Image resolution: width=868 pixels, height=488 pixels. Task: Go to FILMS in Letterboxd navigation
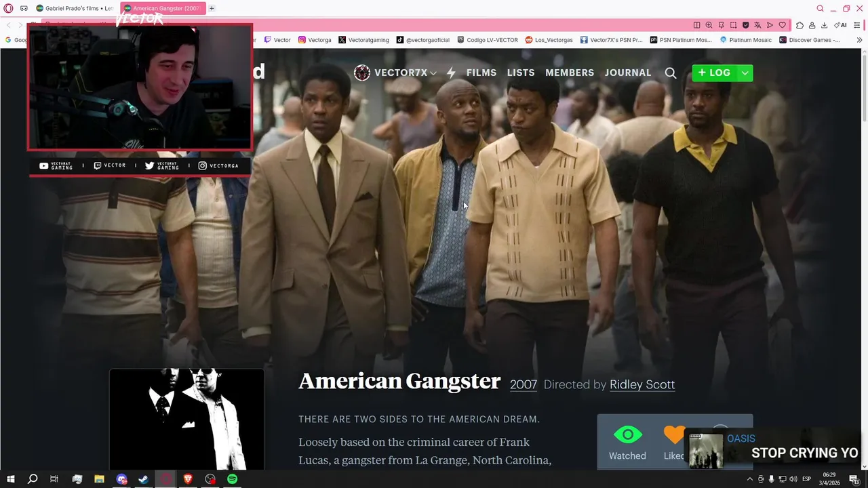click(x=481, y=73)
